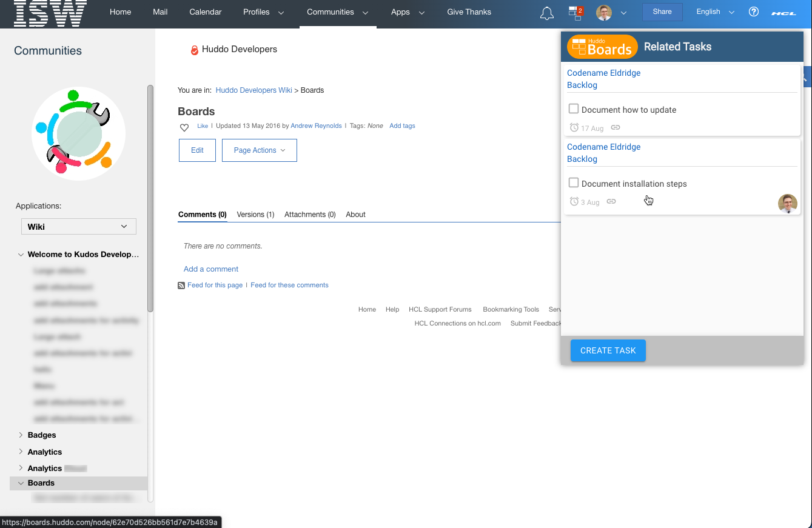The height and width of the screenshot is (528, 812).
Task: Switch to the About tab
Action: click(x=355, y=215)
